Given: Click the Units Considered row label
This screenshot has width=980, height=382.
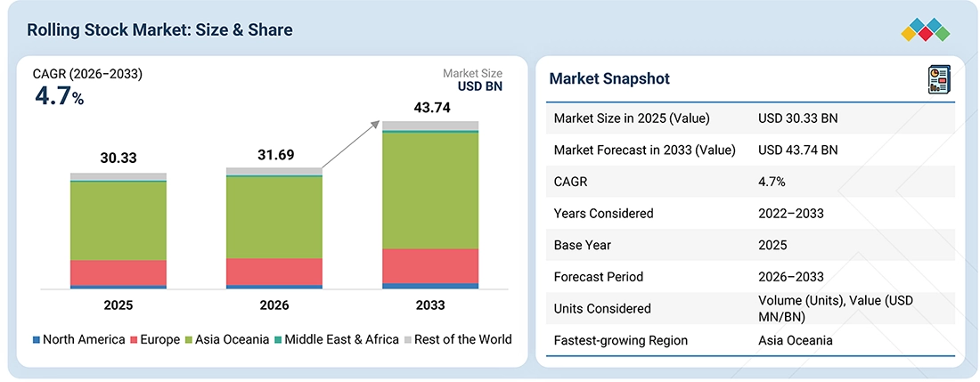Looking at the screenshot, I should [x=602, y=308].
